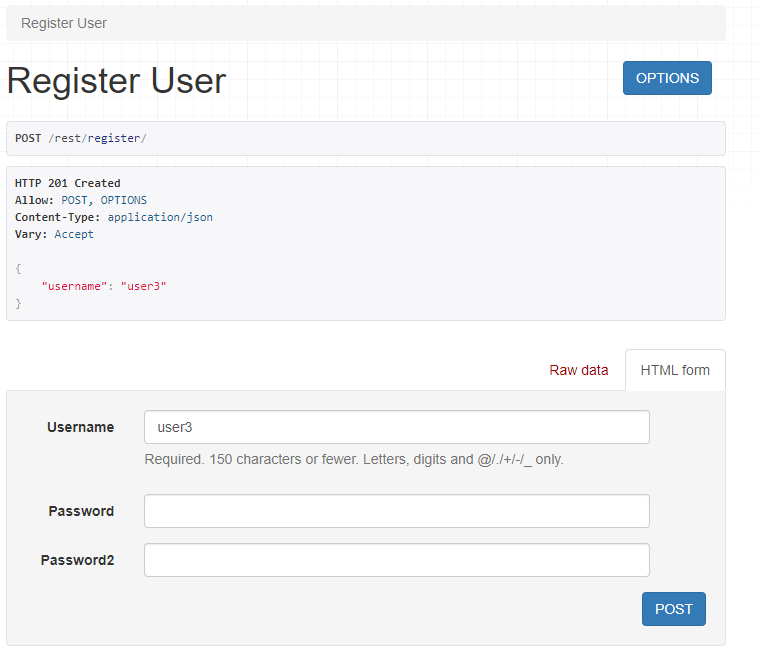The height and width of the screenshot is (662, 758).
Task: Click the "user3" value in JSON response
Action: [x=144, y=286]
